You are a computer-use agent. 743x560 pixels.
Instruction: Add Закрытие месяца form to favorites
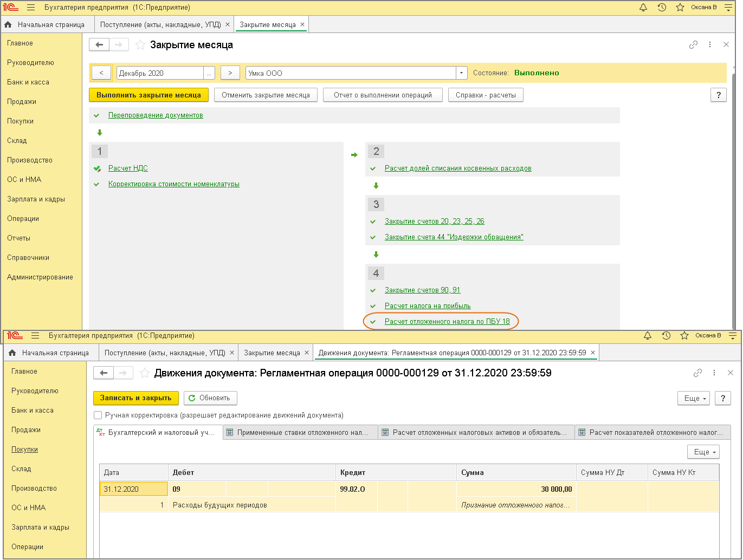pyautogui.click(x=140, y=45)
